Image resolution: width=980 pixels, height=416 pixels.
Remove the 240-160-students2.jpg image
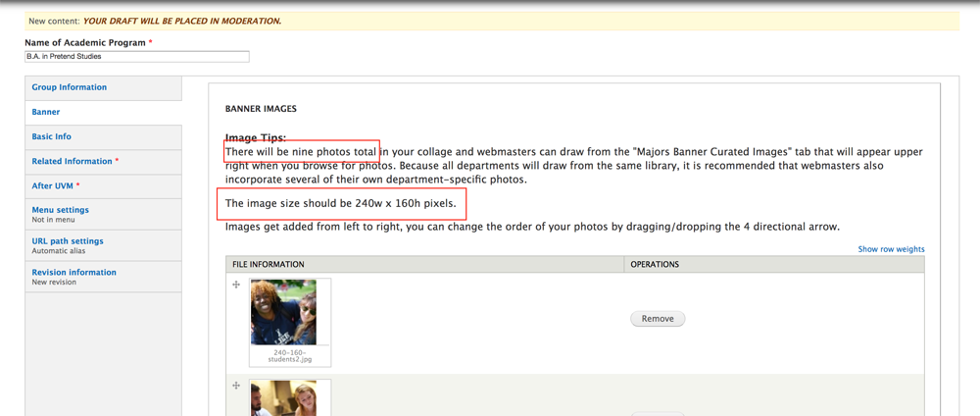(x=658, y=319)
